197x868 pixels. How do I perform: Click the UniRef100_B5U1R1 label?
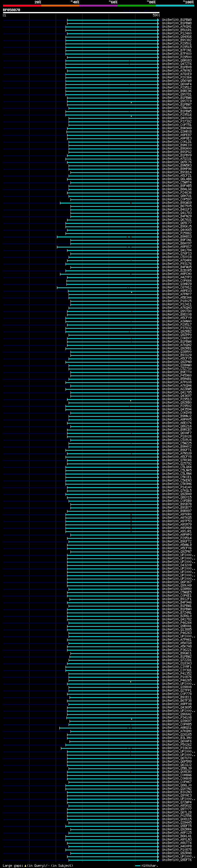(x=177, y=30)
